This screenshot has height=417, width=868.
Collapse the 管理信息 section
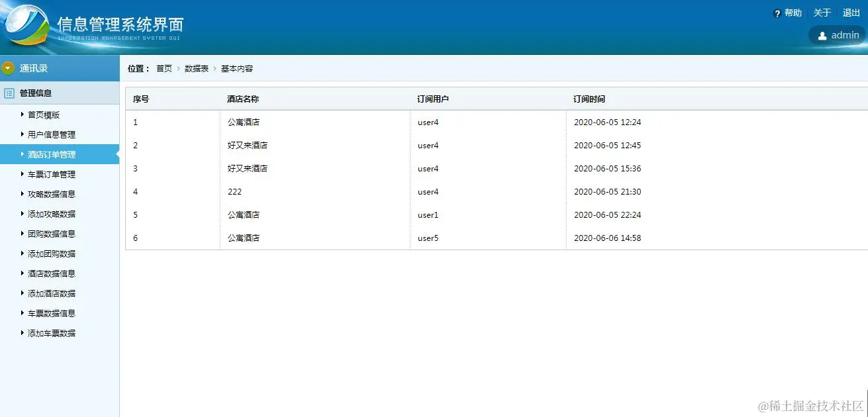tap(60, 93)
